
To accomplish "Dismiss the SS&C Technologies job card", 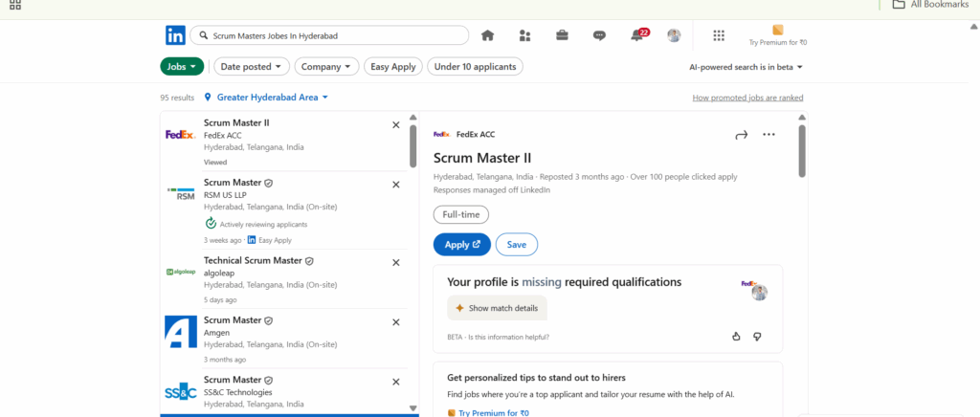I will point(395,382).
